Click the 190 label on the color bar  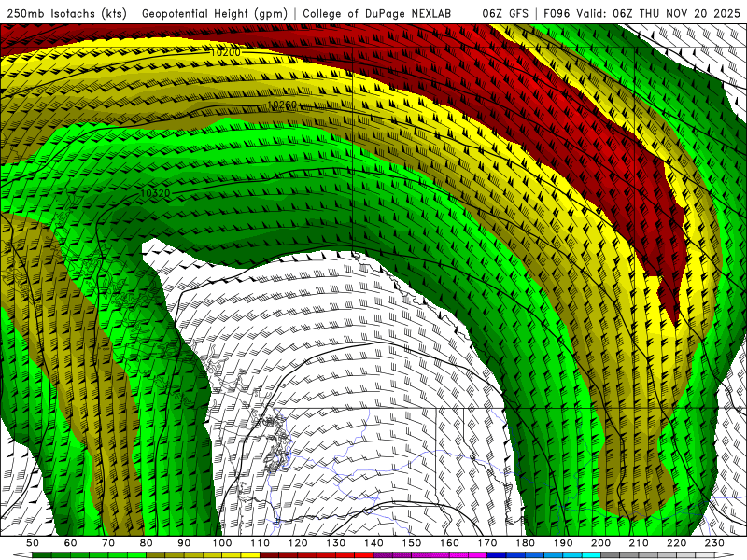563,543
